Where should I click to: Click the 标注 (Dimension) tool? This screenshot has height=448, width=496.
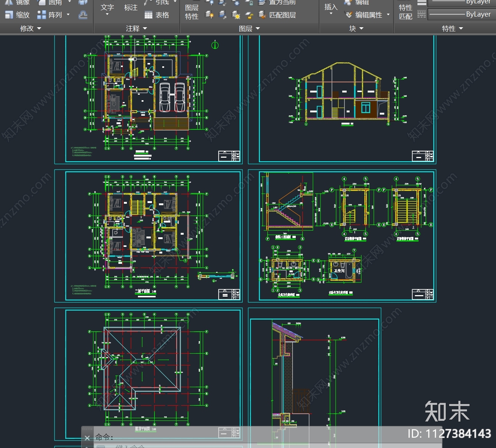(x=131, y=8)
